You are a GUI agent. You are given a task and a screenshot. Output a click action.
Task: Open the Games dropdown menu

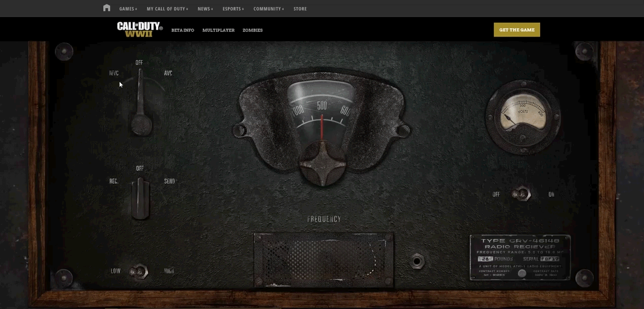(128, 9)
